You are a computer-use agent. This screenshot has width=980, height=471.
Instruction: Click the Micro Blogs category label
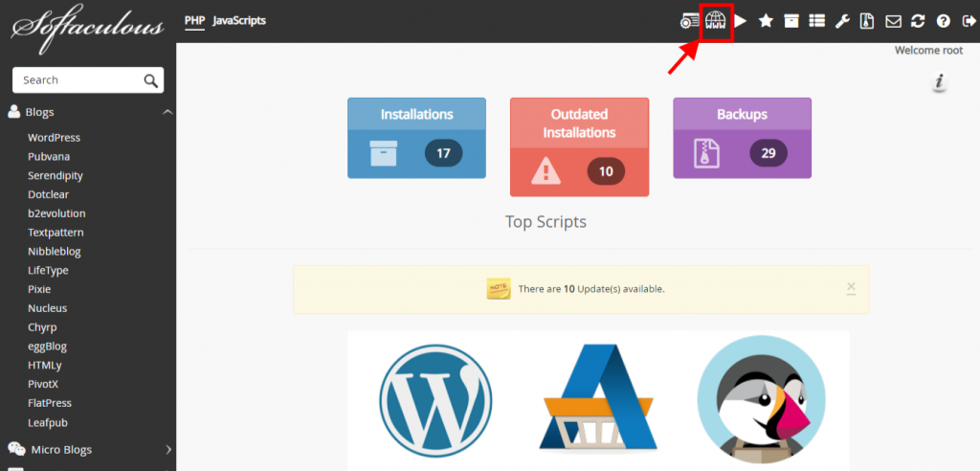pos(61,450)
